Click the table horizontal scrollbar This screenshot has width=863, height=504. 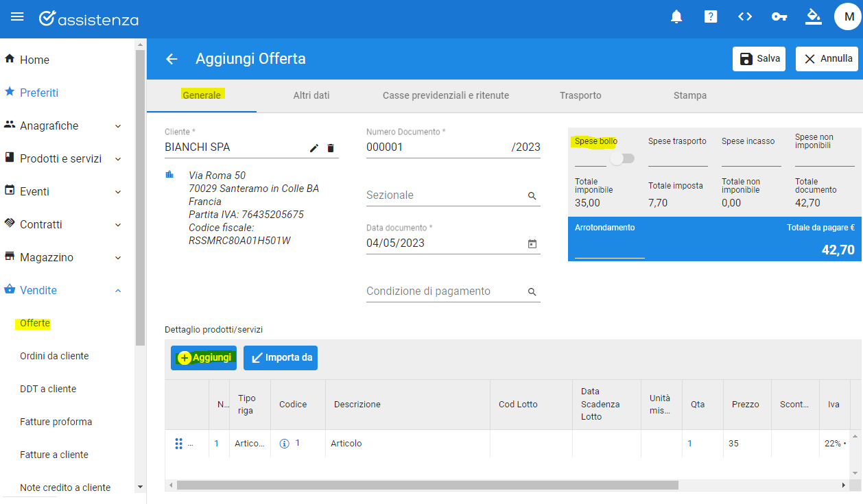pos(427,485)
